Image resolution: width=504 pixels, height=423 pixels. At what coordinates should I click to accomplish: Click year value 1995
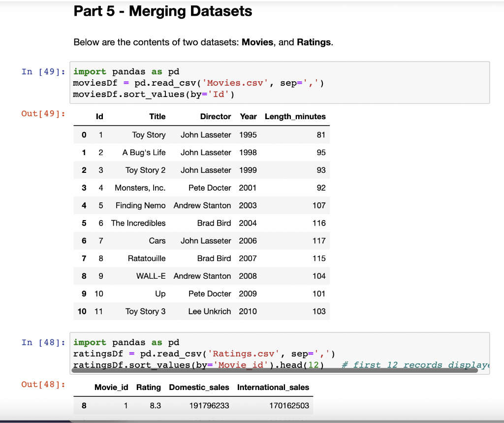pos(248,135)
